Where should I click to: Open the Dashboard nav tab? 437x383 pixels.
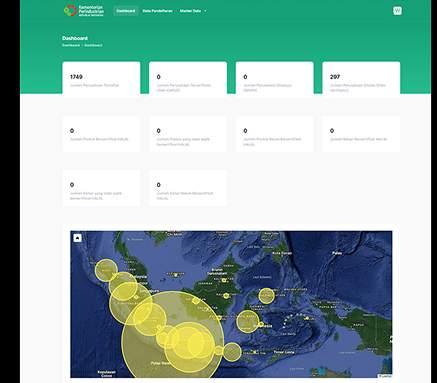(126, 11)
